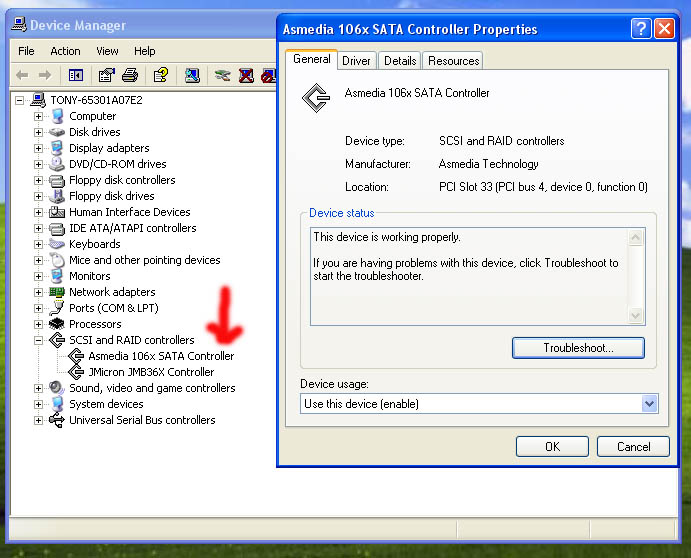Click the Properties toolbar icon
This screenshot has height=558, width=691.
[106, 75]
